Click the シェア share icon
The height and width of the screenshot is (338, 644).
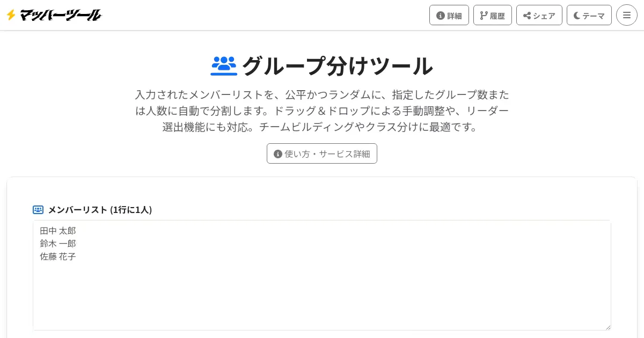527,16
